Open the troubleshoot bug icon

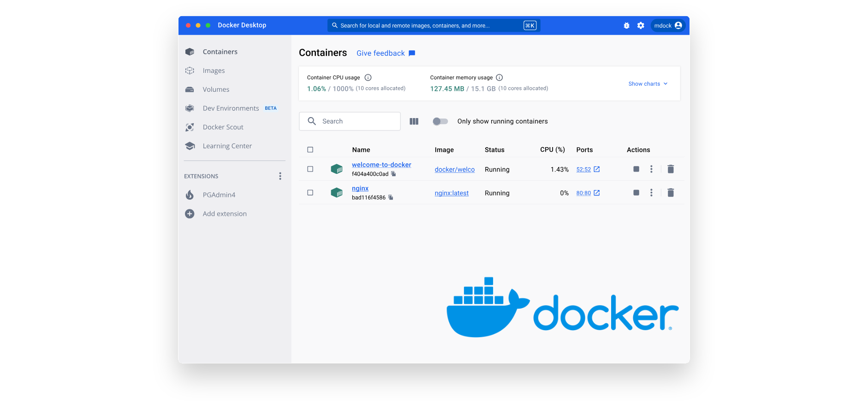coord(626,26)
